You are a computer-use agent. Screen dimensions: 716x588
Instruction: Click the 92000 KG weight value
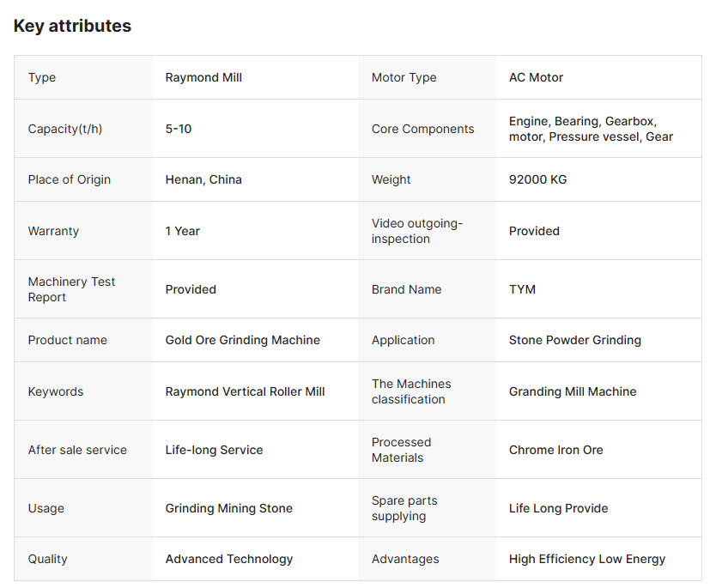(x=538, y=179)
